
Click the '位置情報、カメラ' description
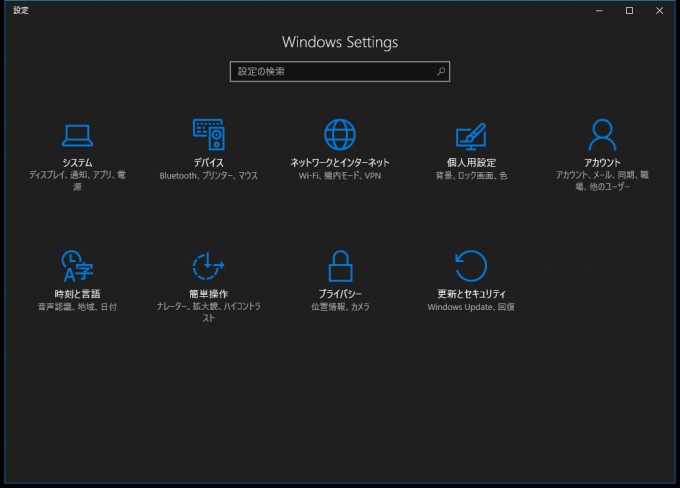click(340, 307)
